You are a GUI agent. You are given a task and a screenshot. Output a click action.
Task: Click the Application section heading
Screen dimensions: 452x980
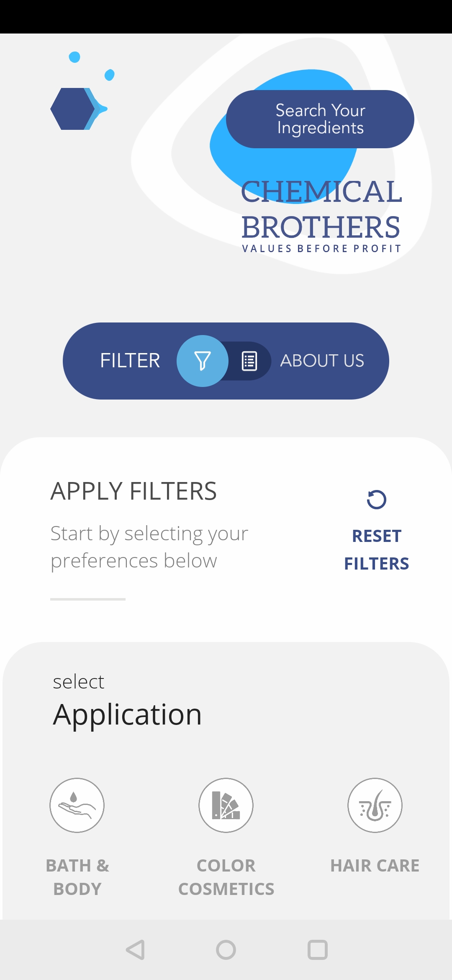coord(127,714)
